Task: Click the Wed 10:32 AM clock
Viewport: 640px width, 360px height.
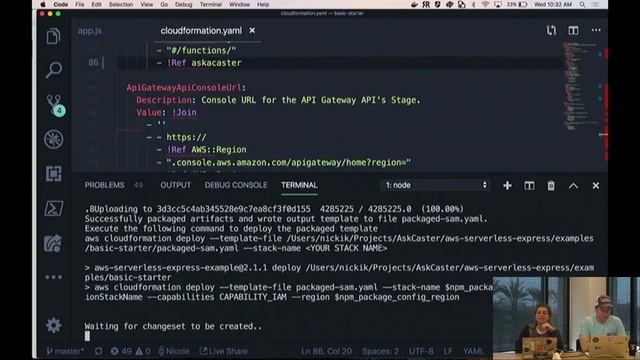Action: coord(553,4)
